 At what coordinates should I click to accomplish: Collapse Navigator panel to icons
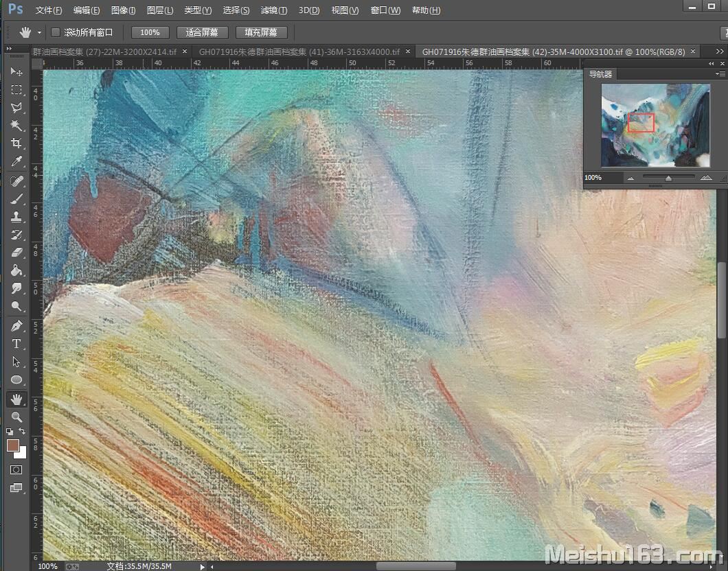coord(712,63)
